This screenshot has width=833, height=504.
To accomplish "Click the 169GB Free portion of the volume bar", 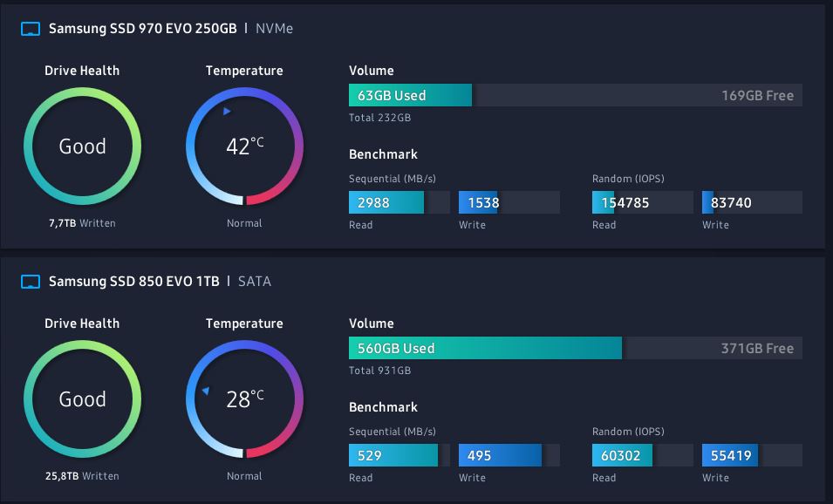I will pos(637,95).
